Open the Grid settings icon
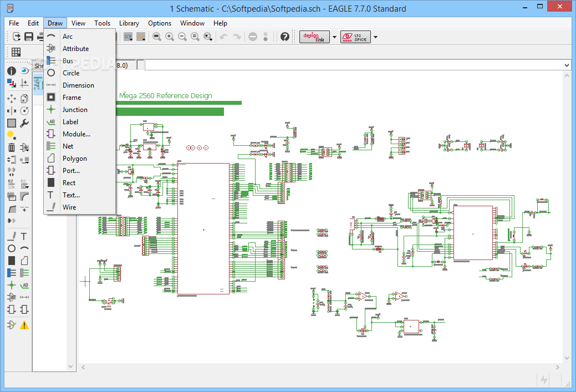 click(16, 52)
